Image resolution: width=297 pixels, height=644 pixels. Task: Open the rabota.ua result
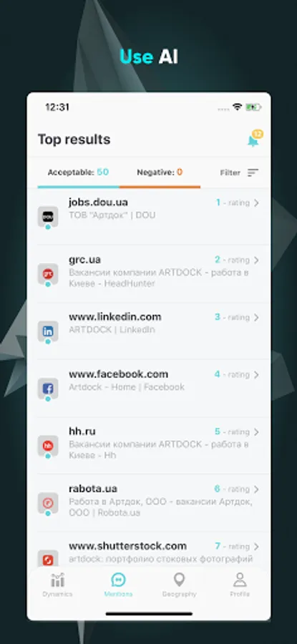tap(154, 503)
